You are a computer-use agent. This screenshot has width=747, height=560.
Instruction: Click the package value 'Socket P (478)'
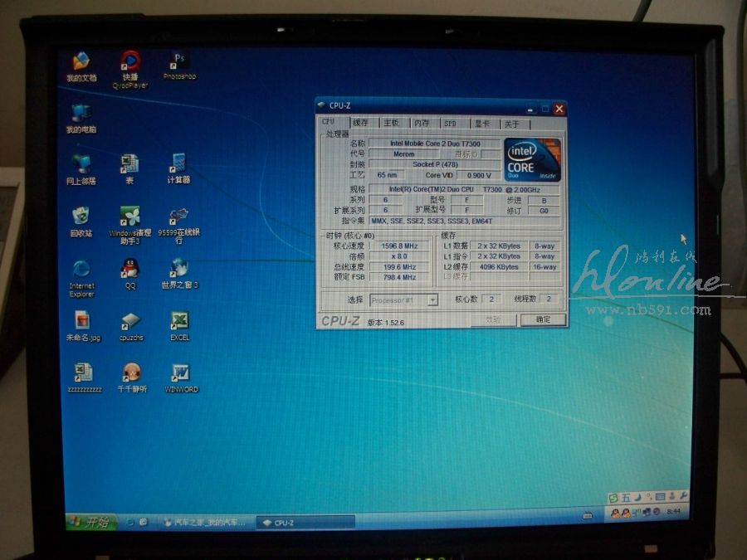tap(434, 164)
